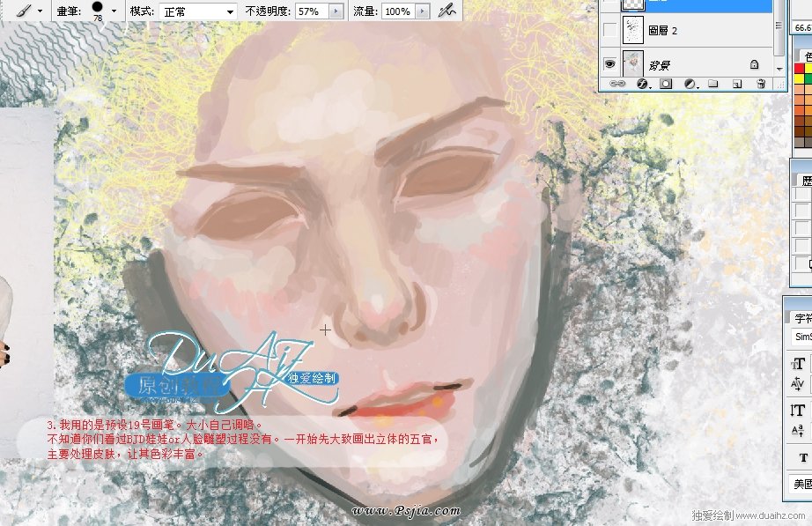This screenshot has height=526, width=812.
Task: Show layer 圖層 2 visibility box
Action: [609, 30]
